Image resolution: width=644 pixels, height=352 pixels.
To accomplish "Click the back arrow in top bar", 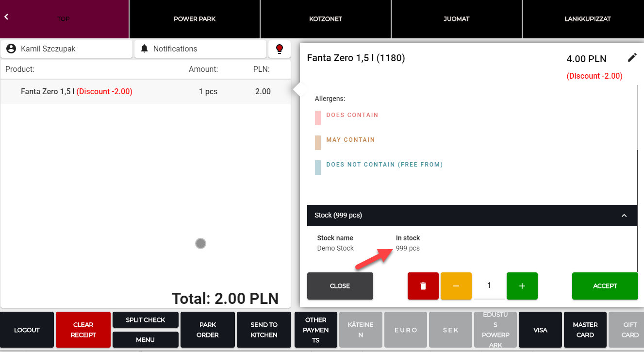I will [7, 17].
